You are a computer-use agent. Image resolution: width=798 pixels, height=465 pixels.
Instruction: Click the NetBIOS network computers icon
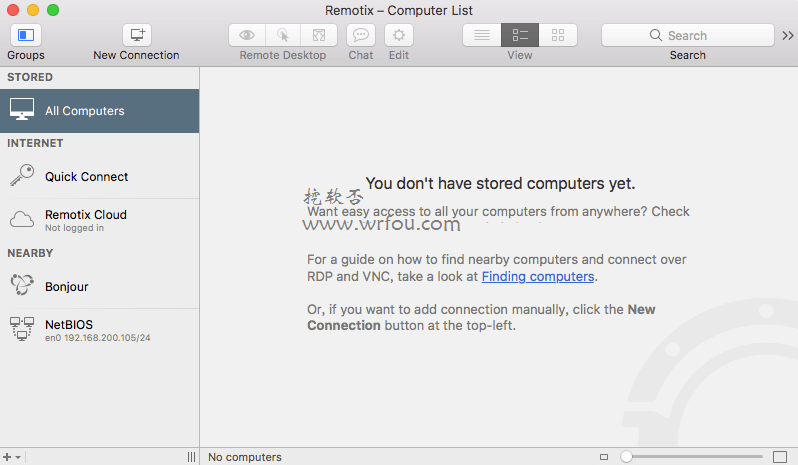(x=22, y=329)
